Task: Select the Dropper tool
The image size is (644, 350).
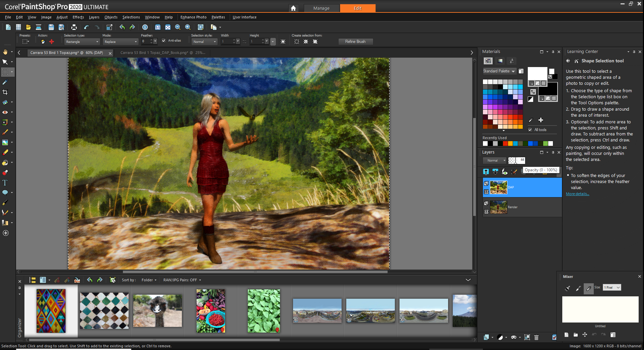Action: [5, 82]
